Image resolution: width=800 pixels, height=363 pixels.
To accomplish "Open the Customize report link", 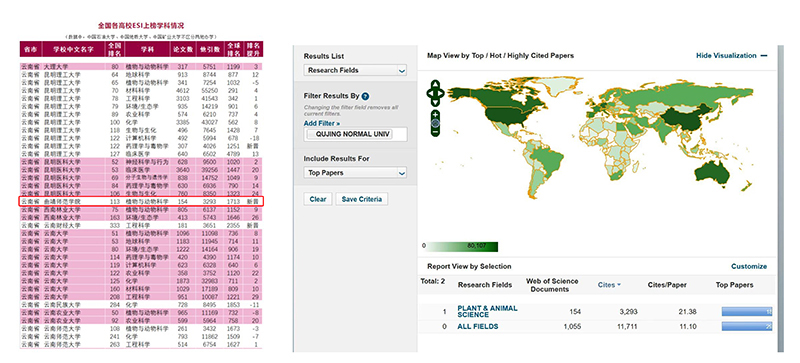I will click(x=749, y=266).
